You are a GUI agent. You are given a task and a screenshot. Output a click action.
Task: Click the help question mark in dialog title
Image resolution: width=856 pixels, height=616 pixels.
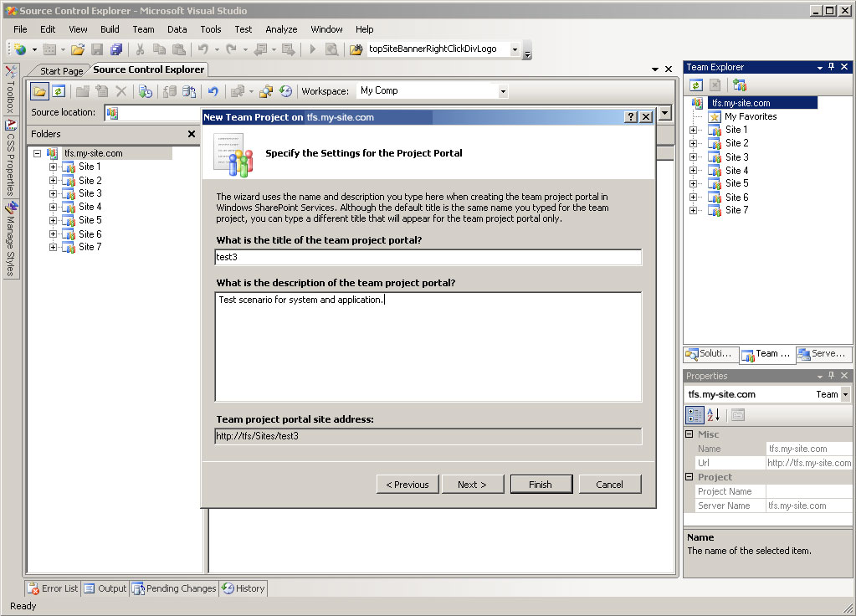click(631, 117)
